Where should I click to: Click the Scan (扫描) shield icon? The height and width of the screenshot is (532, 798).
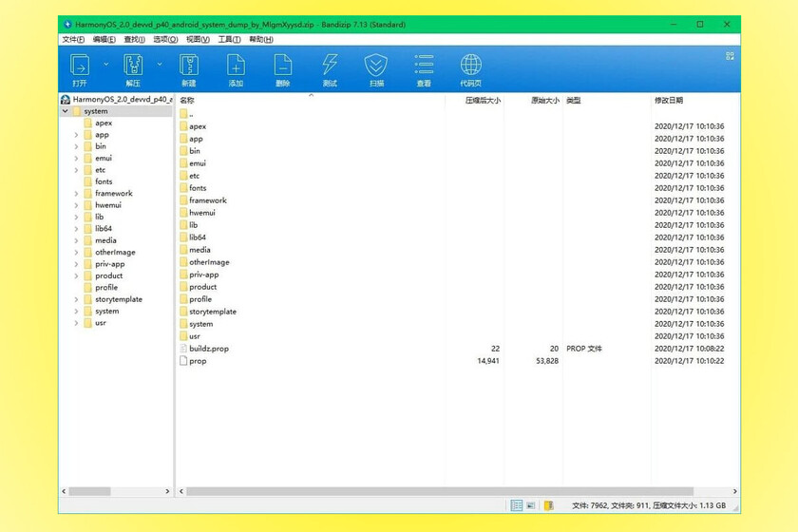tap(376, 66)
